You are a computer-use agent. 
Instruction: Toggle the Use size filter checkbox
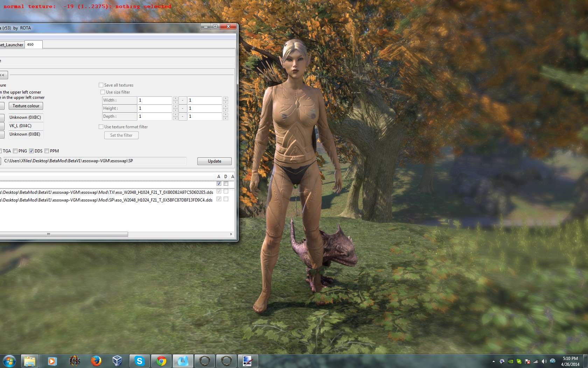click(103, 92)
